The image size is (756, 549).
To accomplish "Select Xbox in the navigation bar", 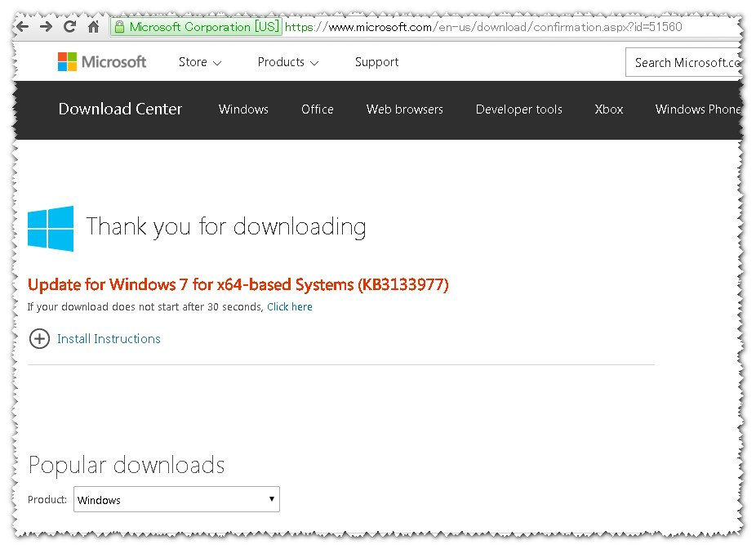I will pyautogui.click(x=608, y=109).
